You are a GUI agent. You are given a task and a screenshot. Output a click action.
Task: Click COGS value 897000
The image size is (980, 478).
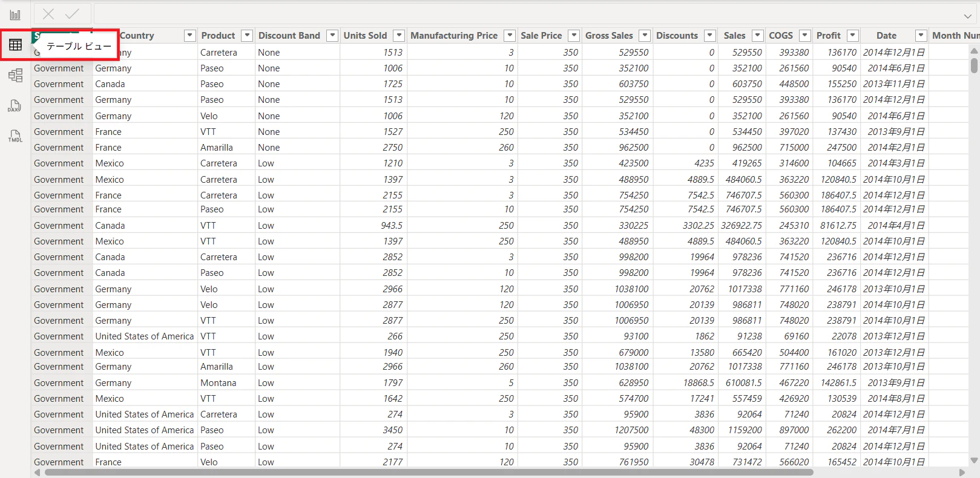[794, 430]
